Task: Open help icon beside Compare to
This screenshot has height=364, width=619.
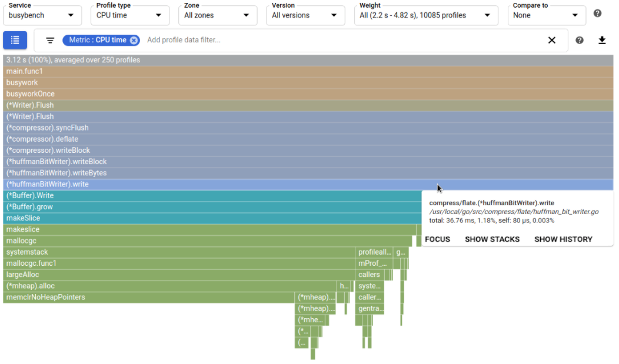Action: pos(598,14)
